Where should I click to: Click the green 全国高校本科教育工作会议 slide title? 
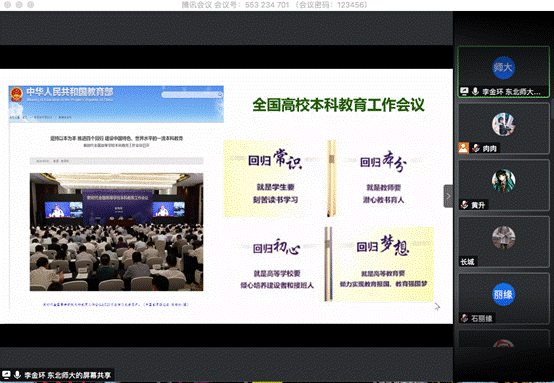pyautogui.click(x=338, y=105)
